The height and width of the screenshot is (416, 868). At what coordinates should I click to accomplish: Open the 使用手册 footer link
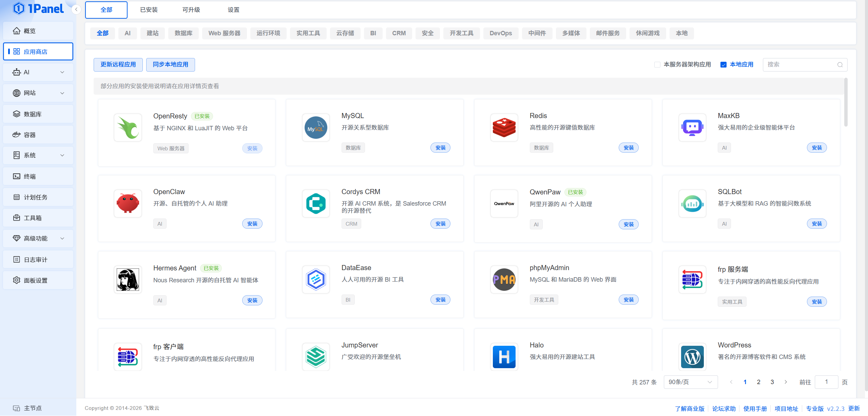755,409
